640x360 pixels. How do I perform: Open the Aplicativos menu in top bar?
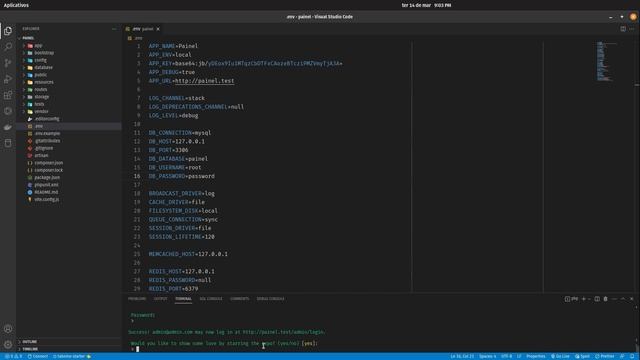[16, 5]
